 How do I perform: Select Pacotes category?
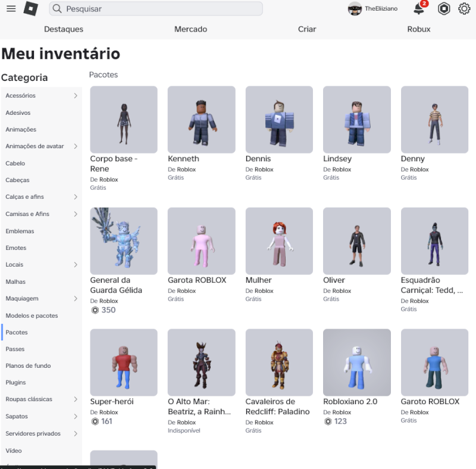pos(42,332)
